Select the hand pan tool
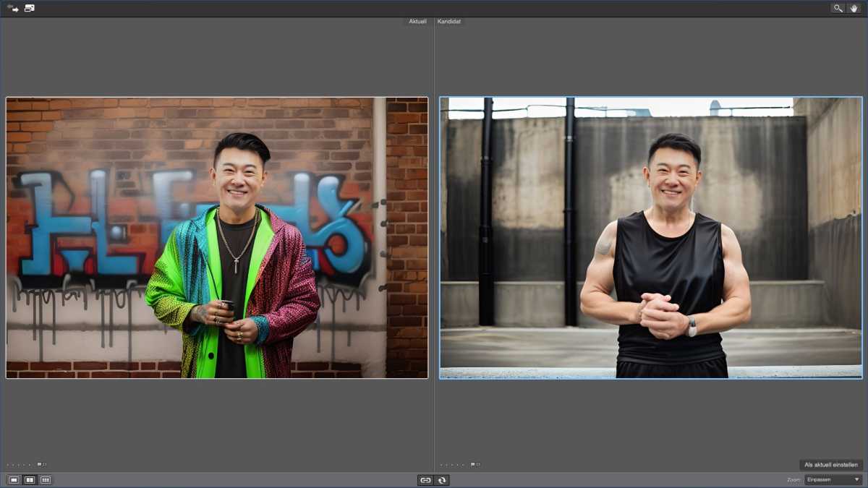The image size is (868, 488). [x=854, y=8]
